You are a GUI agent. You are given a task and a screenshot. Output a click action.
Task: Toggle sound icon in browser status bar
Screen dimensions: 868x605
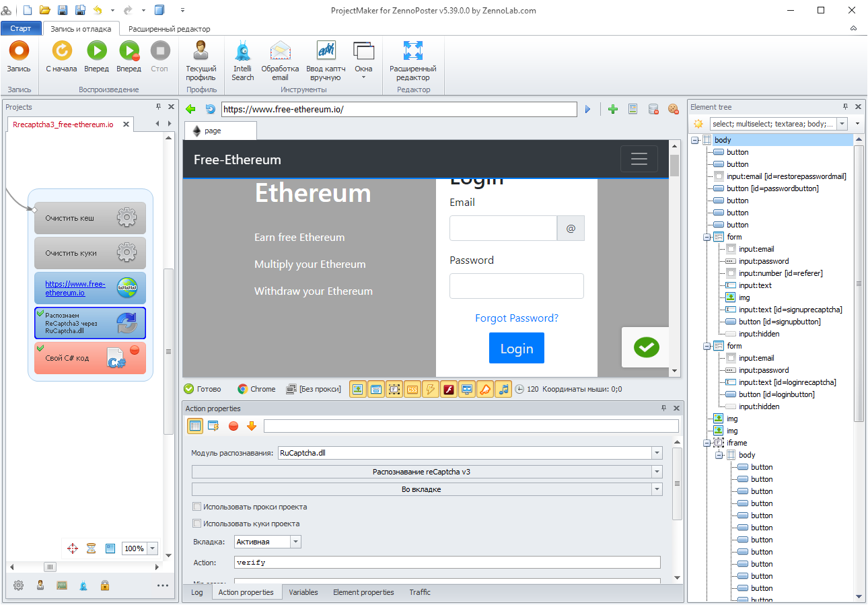click(503, 389)
